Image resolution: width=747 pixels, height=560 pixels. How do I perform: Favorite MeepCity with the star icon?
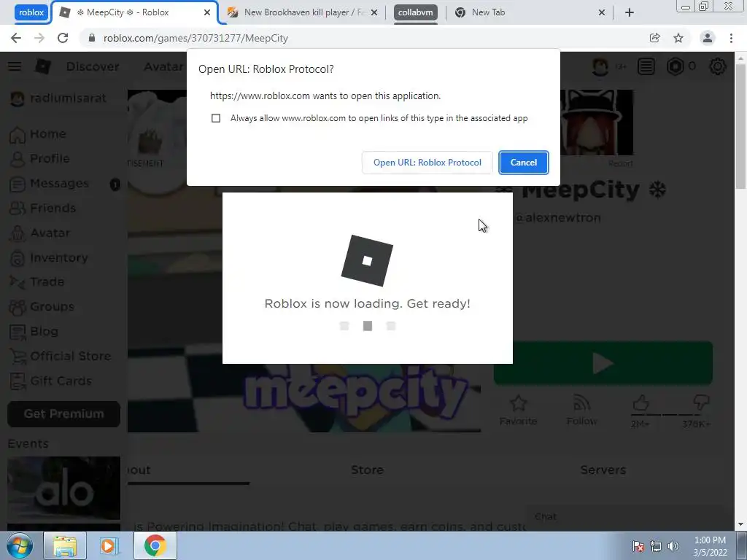(x=518, y=410)
